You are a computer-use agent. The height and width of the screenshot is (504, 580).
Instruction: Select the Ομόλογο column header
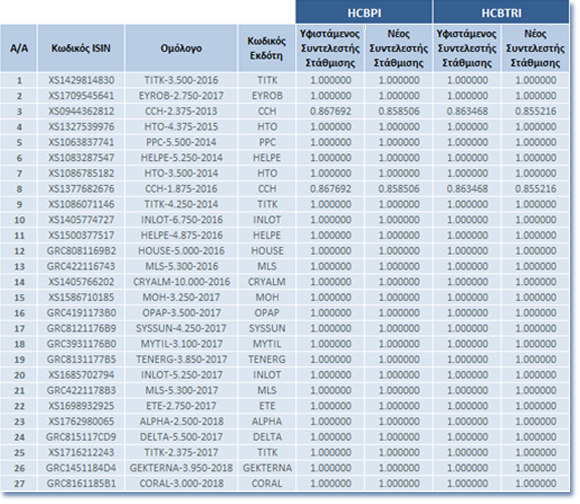(x=181, y=48)
